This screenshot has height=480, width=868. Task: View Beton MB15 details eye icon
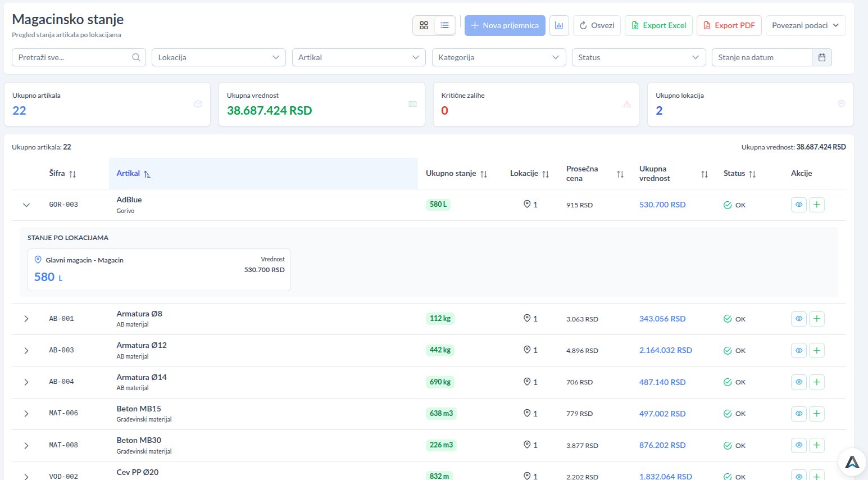(798, 414)
